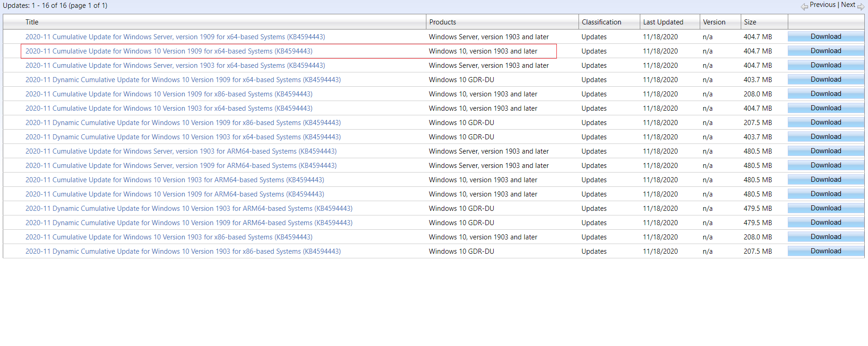Open Cumulative Update Windows 10 1903 ARM64 link
Screen dimensions: 868x346
(x=175, y=180)
